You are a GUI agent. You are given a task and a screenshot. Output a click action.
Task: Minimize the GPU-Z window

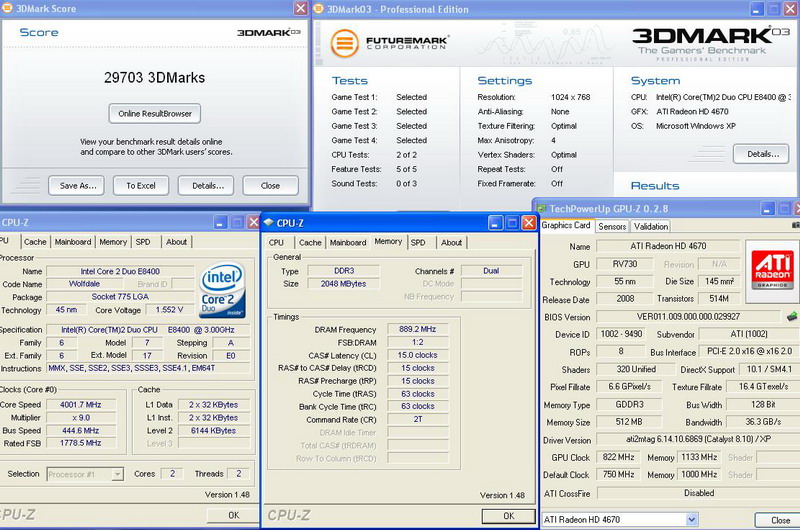pyautogui.click(x=768, y=208)
